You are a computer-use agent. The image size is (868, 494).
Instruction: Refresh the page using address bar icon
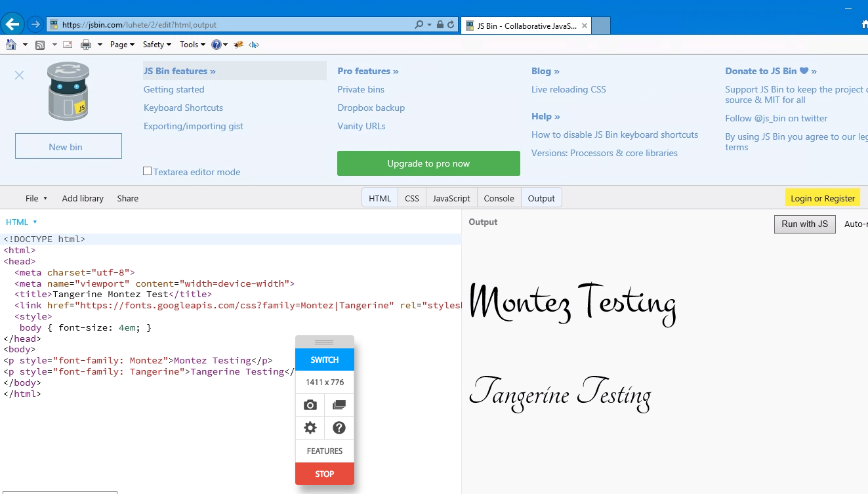[x=451, y=25]
